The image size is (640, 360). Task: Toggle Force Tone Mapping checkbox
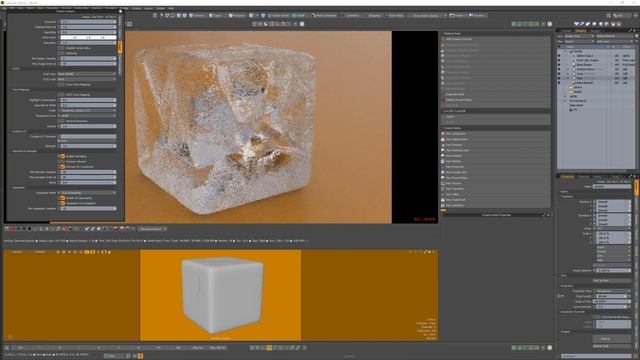[x=62, y=84]
